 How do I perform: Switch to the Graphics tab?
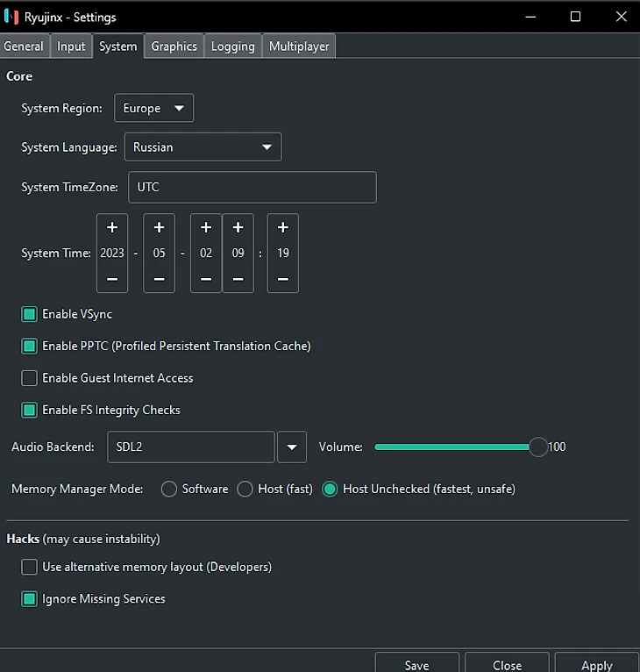pyautogui.click(x=174, y=46)
